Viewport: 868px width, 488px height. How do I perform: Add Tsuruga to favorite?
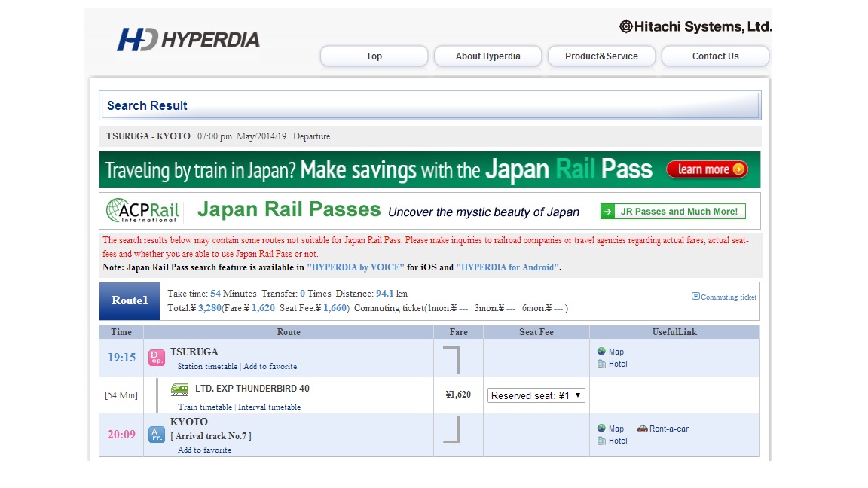point(270,366)
